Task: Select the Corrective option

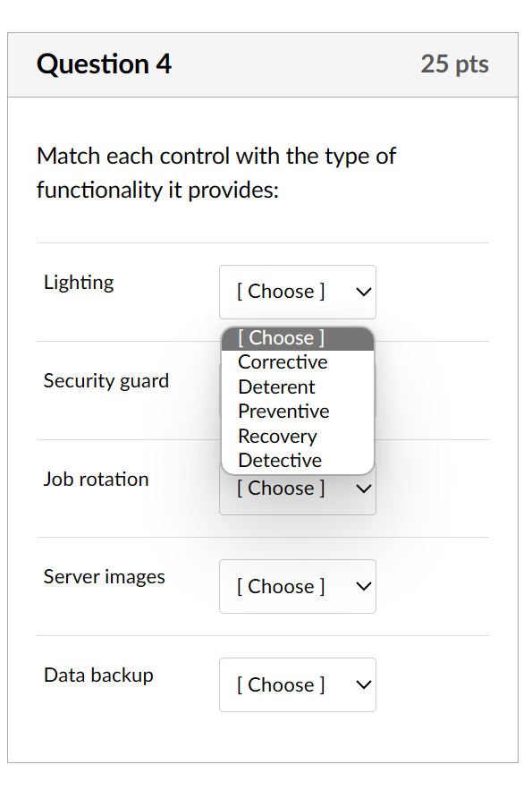Action: [282, 362]
